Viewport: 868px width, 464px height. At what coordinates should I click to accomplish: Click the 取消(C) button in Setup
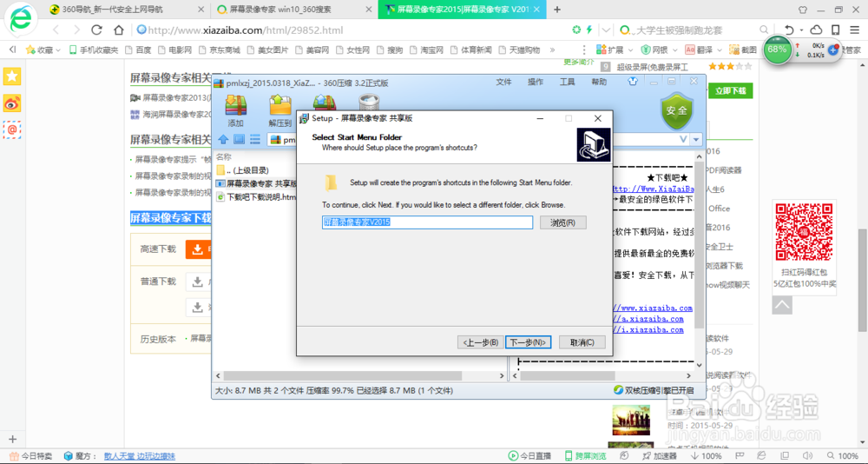point(582,342)
